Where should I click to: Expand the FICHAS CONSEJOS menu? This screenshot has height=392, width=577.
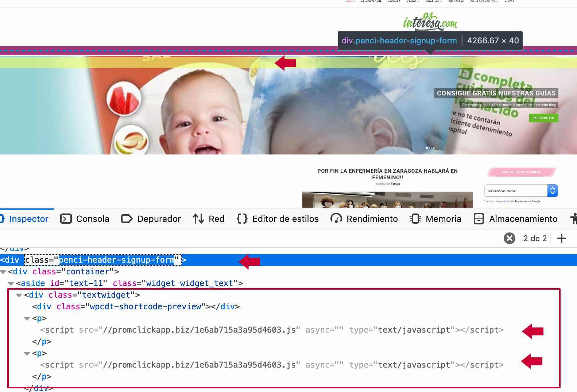click(484, 1)
